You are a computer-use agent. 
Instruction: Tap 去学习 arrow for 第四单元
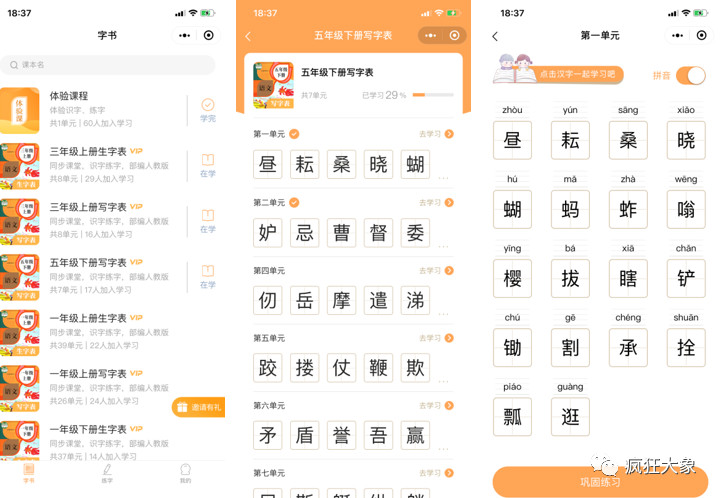(449, 270)
